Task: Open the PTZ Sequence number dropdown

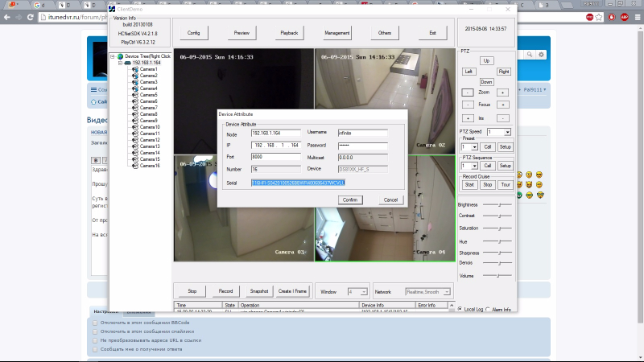Action: [474, 166]
